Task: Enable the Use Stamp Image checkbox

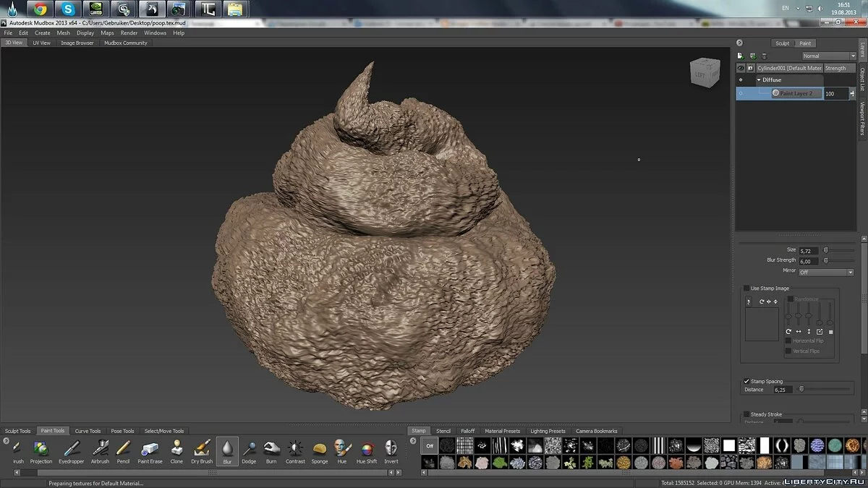Action: 747,288
